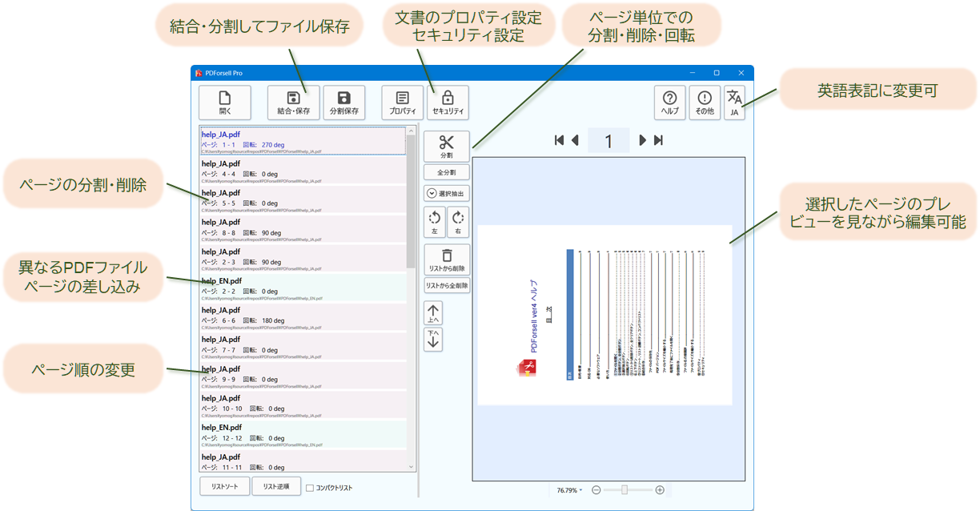Jump to last page in preview
This screenshot has width=980, height=511.
tap(658, 141)
